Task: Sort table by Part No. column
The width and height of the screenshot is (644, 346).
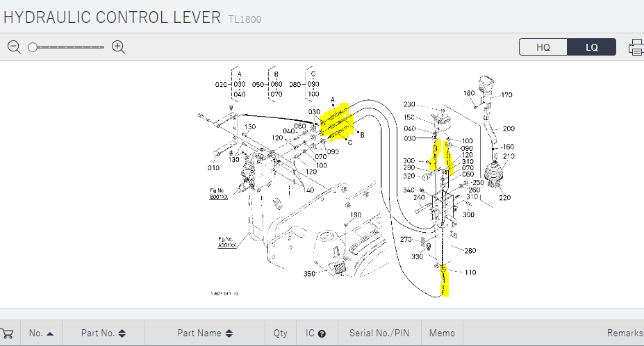Action: point(103,333)
